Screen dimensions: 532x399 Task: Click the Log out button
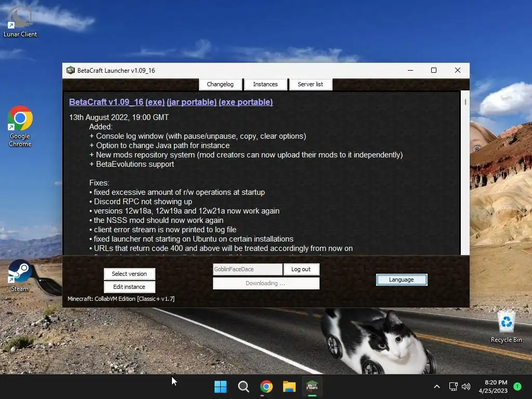[301, 269]
